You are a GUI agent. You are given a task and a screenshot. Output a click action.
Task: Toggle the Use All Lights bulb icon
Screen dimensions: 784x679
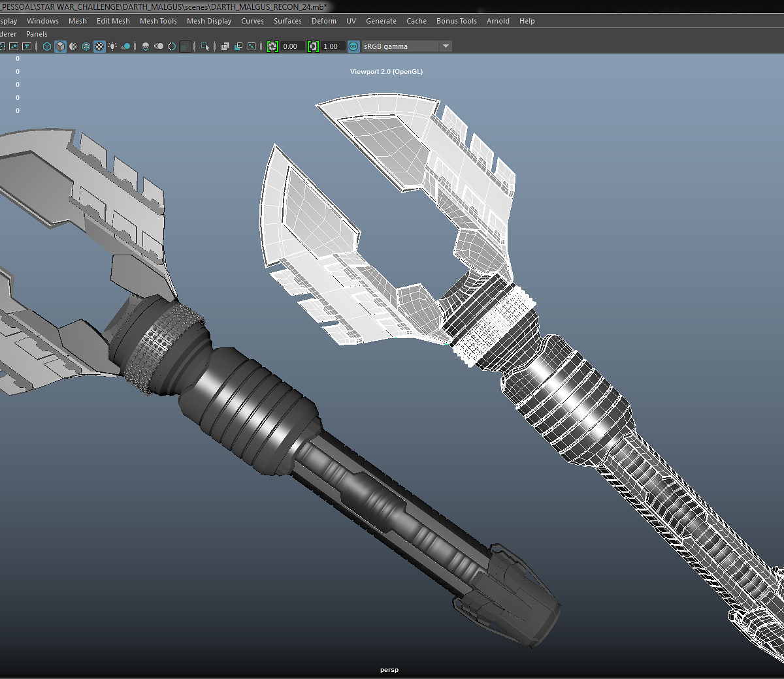pos(112,46)
